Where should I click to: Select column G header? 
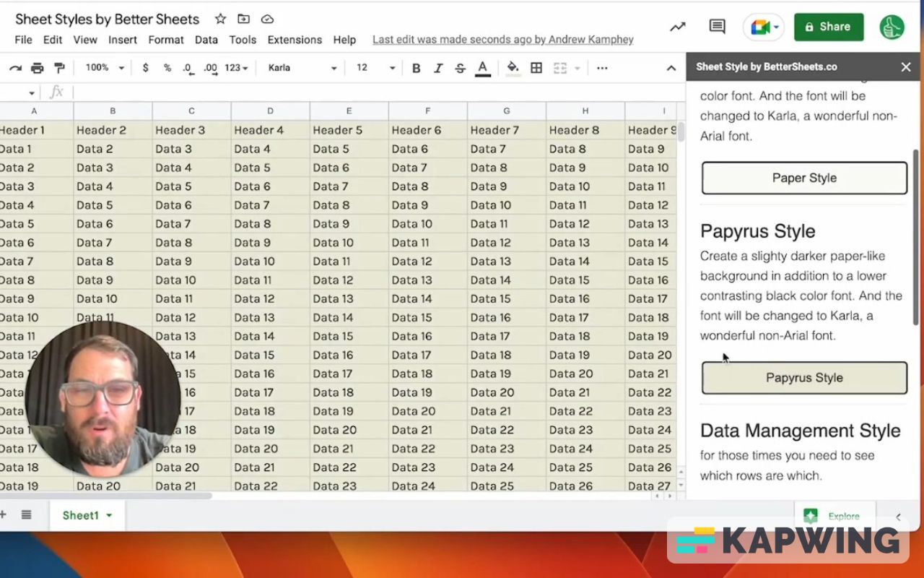tap(507, 111)
